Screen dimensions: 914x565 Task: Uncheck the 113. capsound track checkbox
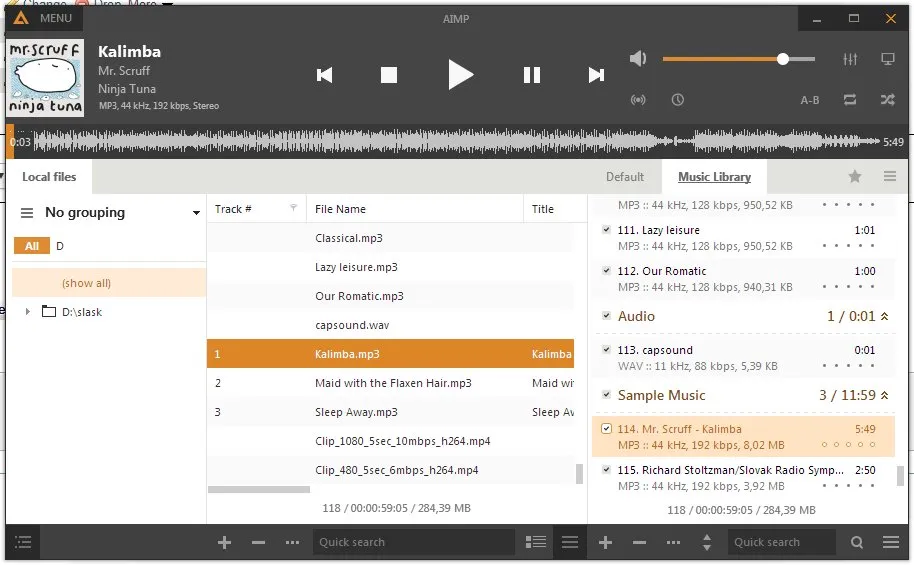(607, 350)
